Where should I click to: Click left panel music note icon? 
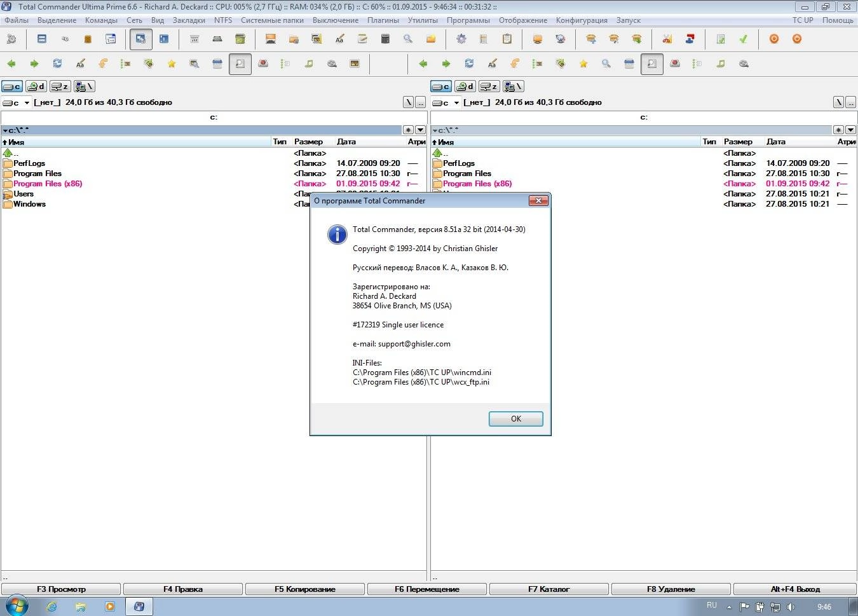click(309, 64)
